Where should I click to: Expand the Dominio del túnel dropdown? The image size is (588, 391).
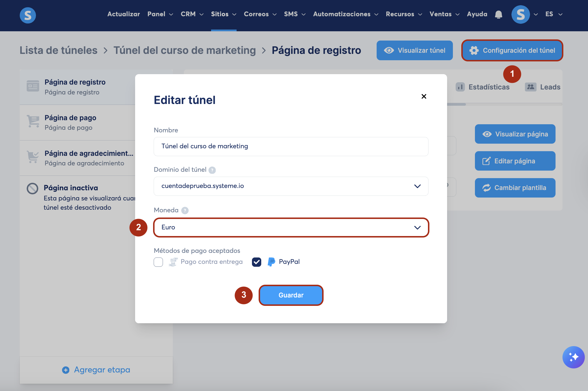pyautogui.click(x=291, y=186)
